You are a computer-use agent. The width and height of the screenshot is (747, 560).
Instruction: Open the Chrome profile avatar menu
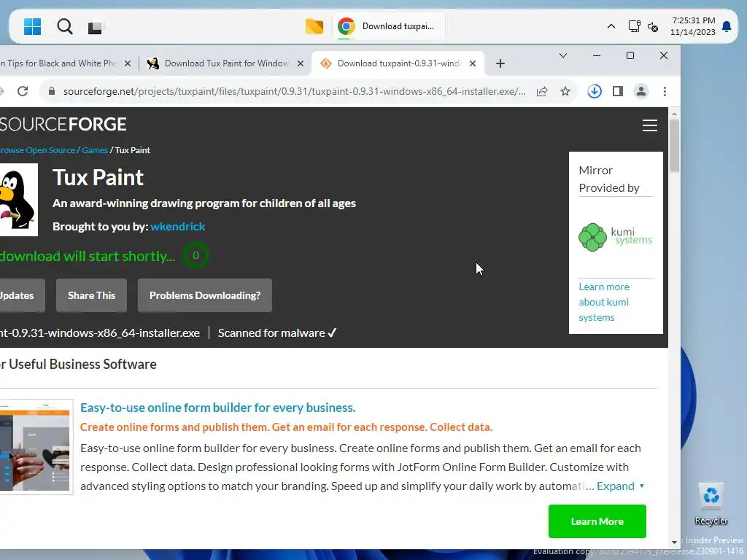pyautogui.click(x=641, y=91)
